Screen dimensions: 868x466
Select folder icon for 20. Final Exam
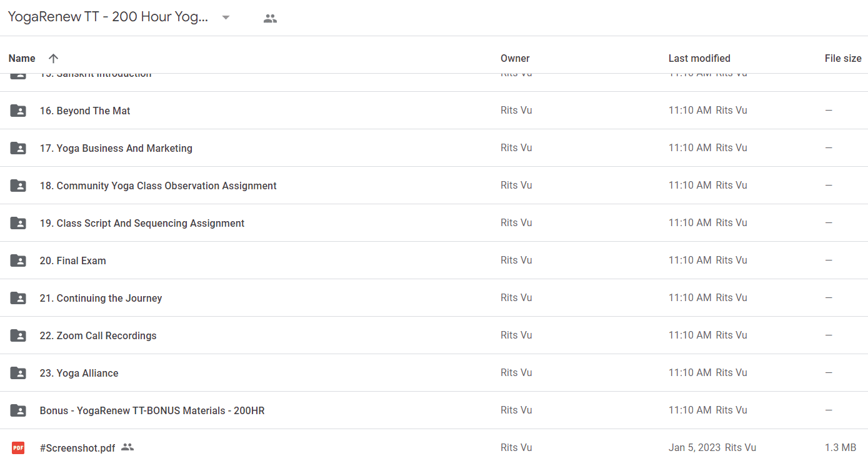click(18, 260)
